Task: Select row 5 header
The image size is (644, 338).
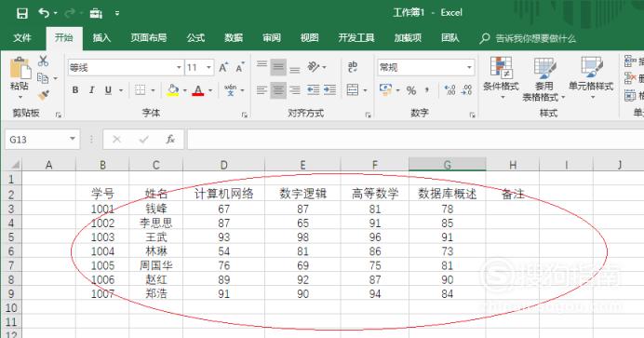Action: tap(11, 237)
